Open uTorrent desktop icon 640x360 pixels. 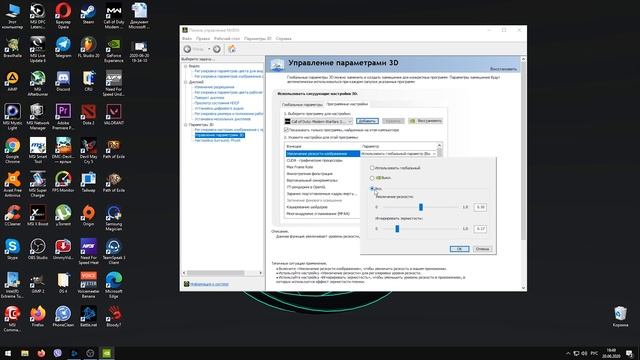click(63, 216)
